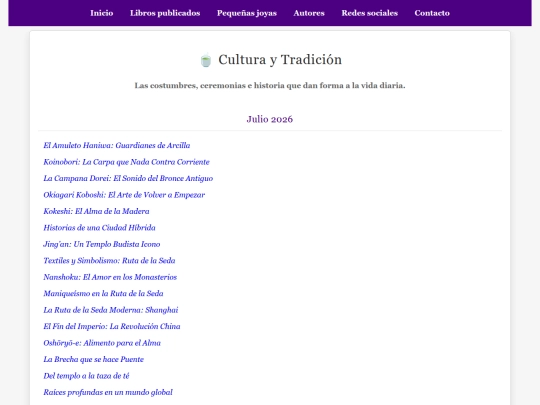Open Raíces profundas en un mundo global
This screenshot has height=405, width=540.
[x=108, y=392]
